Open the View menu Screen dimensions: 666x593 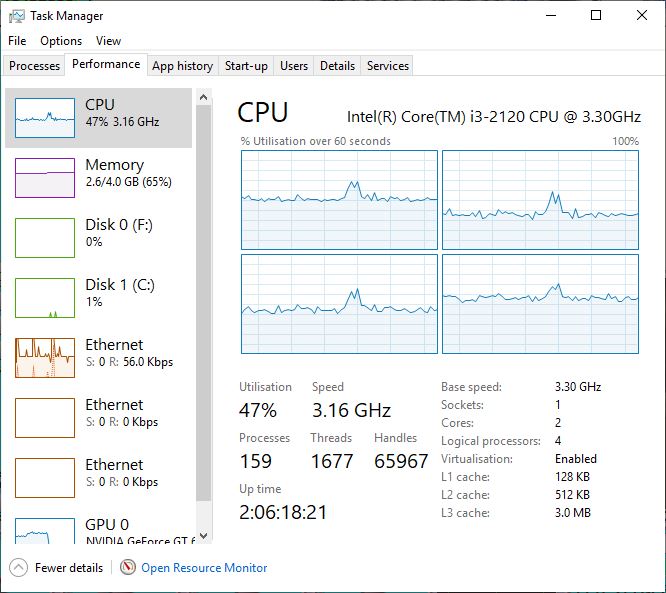click(108, 41)
